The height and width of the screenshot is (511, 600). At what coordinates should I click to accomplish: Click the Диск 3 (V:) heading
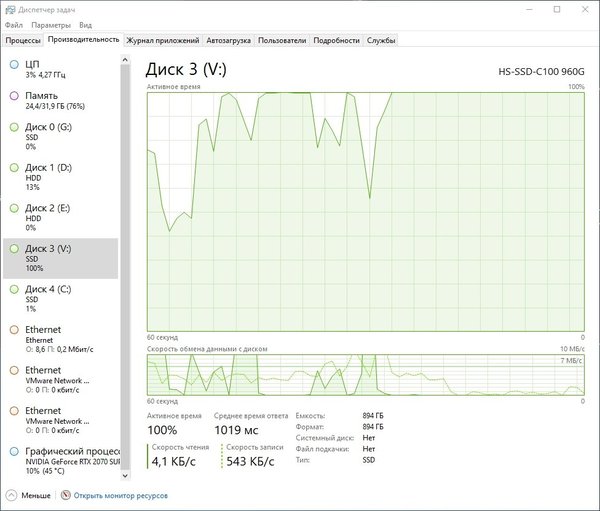(x=186, y=69)
